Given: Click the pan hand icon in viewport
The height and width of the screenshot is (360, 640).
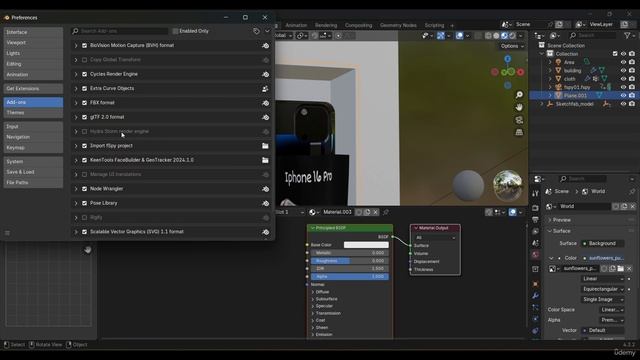Looking at the screenshot, I should [519, 107].
